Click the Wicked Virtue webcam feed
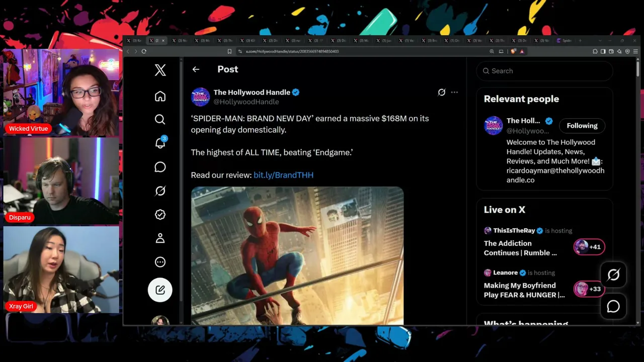644x362 pixels. tap(61, 92)
